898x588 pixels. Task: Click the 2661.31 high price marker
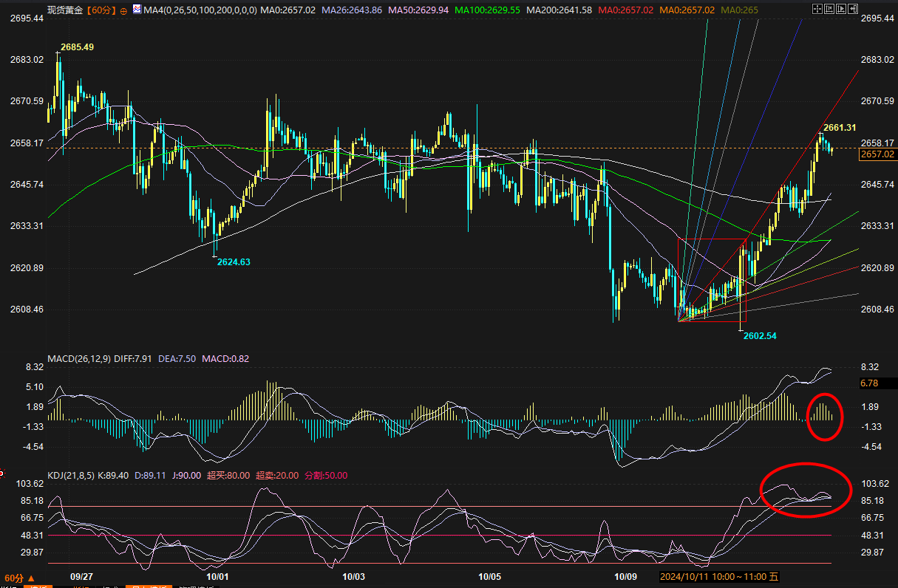click(839, 128)
